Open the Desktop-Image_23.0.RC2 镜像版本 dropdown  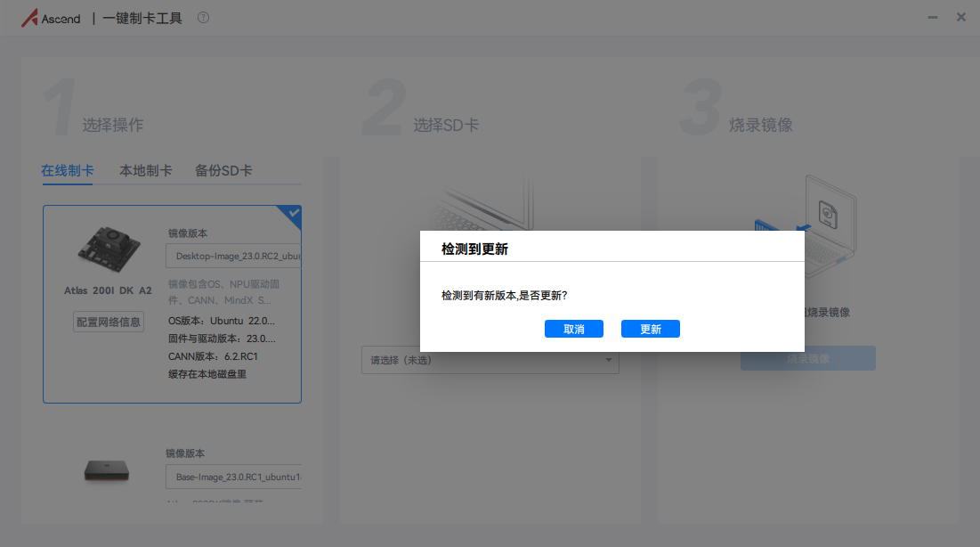click(233, 256)
